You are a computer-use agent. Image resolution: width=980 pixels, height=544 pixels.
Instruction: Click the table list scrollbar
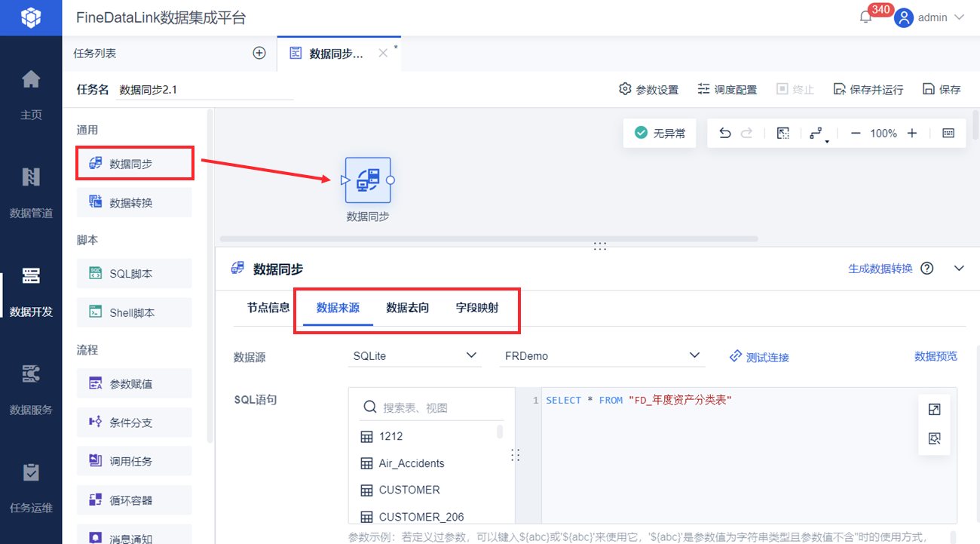(500, 432)
